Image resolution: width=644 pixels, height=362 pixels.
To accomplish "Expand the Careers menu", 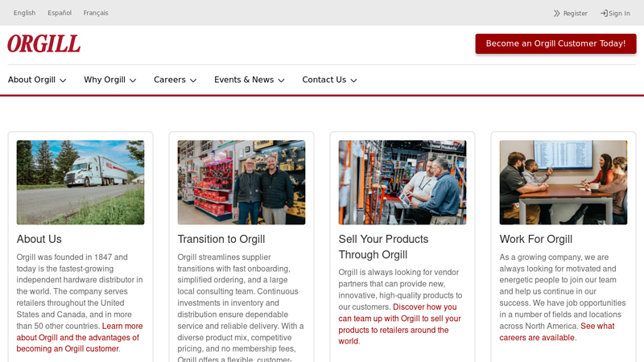I will (175, 80).
